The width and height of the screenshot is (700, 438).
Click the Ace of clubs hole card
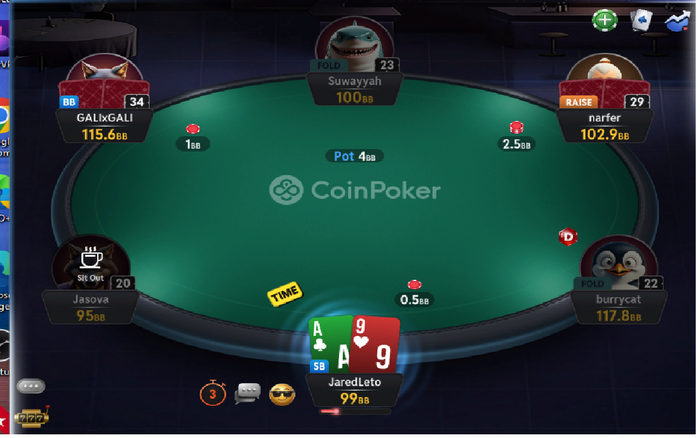point(329,344)
